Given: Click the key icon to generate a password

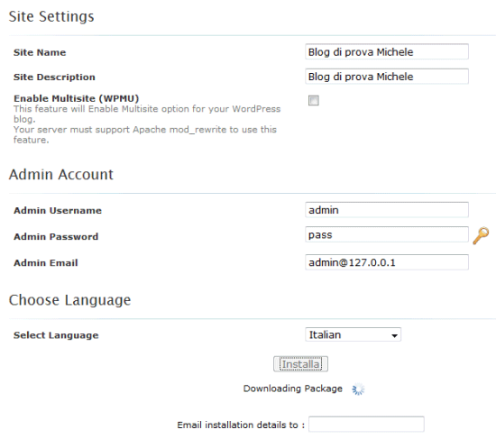Looking at the screenshot, I should 481,235.
